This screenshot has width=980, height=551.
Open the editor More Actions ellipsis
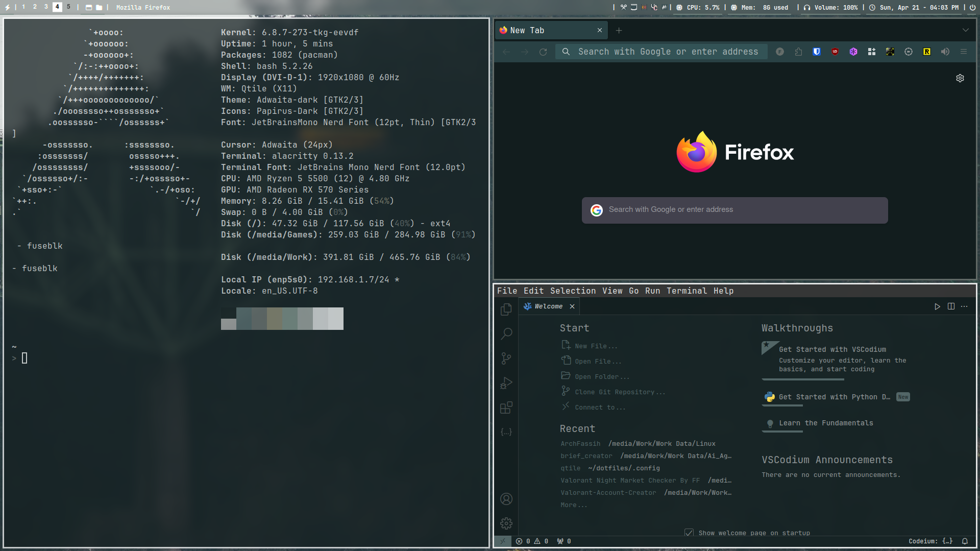point(964,306)
